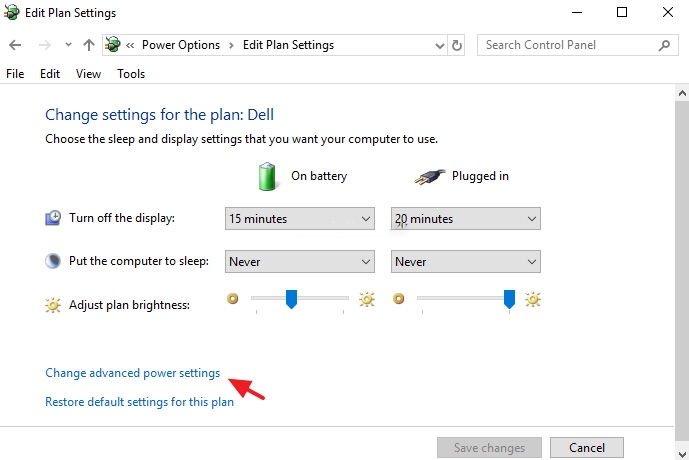Click the On battery brightness slider thumb
The width and height of the screenshot is (689, 460).
(x=291, y=298)
